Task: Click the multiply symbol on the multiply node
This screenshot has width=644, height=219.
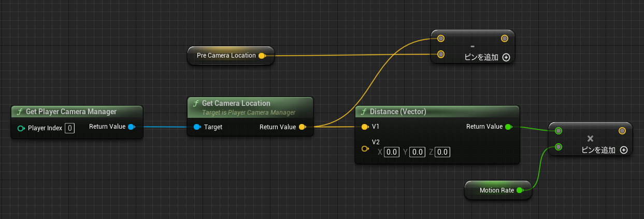Action: point(590,139)
